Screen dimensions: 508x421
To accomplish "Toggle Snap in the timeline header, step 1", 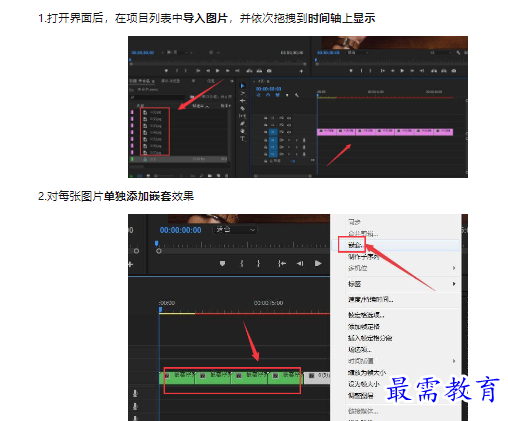I will pyautogui.click(x=268, y=95).
